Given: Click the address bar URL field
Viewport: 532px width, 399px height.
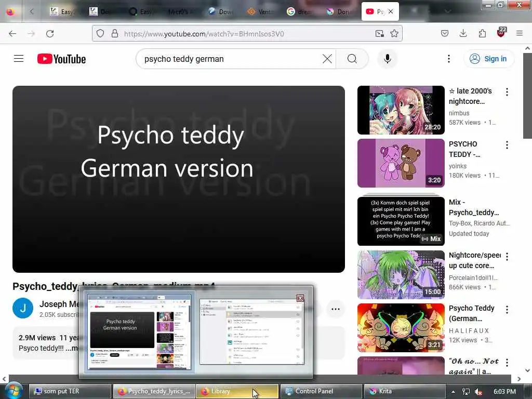Looking at the screenshot, I should 247,33.
